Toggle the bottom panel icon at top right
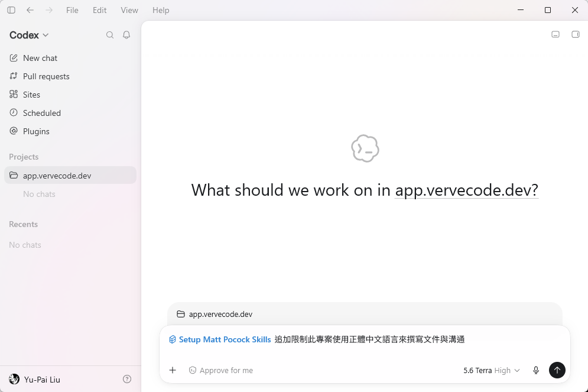The width and height of the screenshot is (588, 392). (x=555, y=34)
